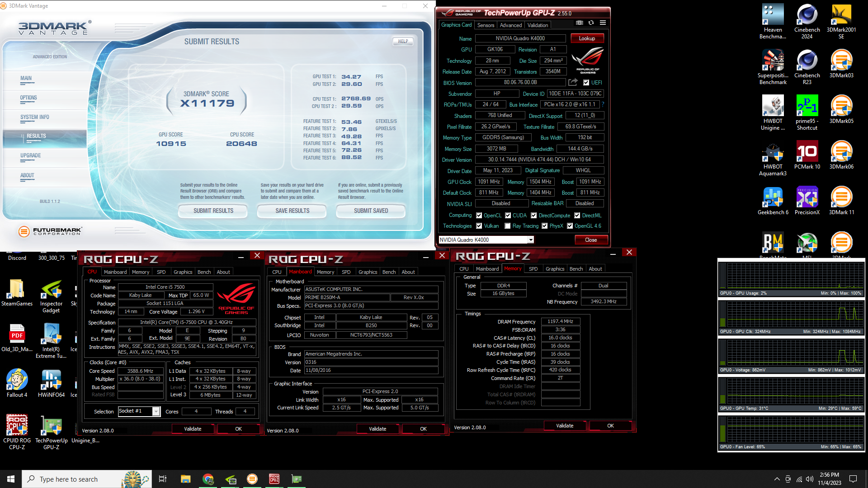
Task: Open 3DMark03 desktop icon
Action: pyautogui.click(x=841, y=64)
